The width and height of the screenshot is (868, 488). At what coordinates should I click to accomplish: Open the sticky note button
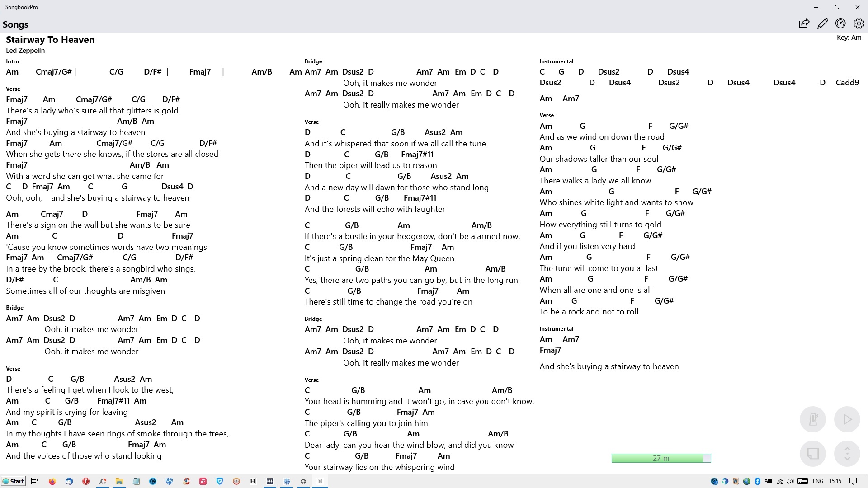(x=813, y=454)
